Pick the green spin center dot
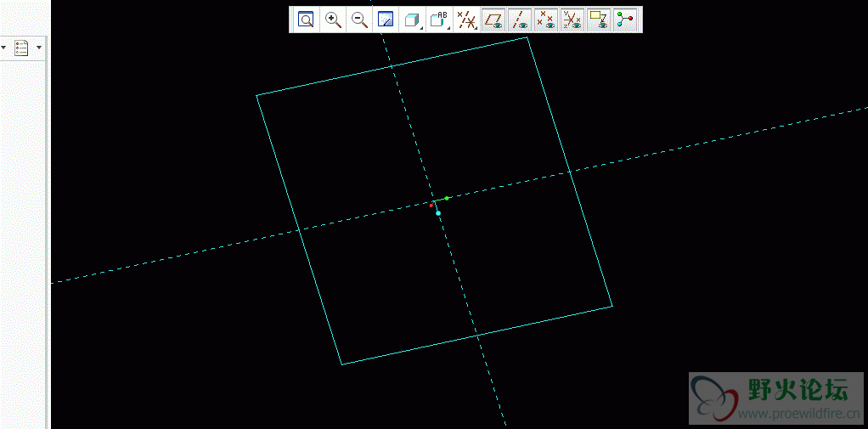This screenshot has width=868, height=429. [x=447, y=198]
